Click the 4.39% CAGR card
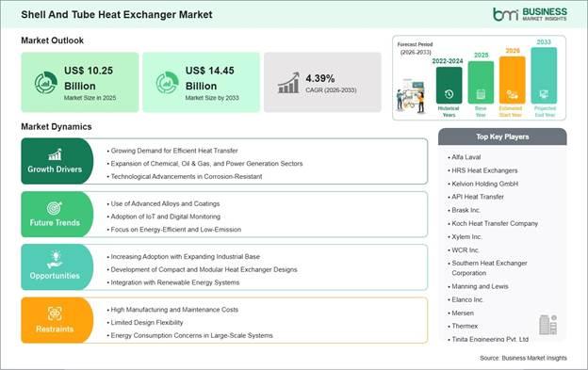 coord(322,82)
